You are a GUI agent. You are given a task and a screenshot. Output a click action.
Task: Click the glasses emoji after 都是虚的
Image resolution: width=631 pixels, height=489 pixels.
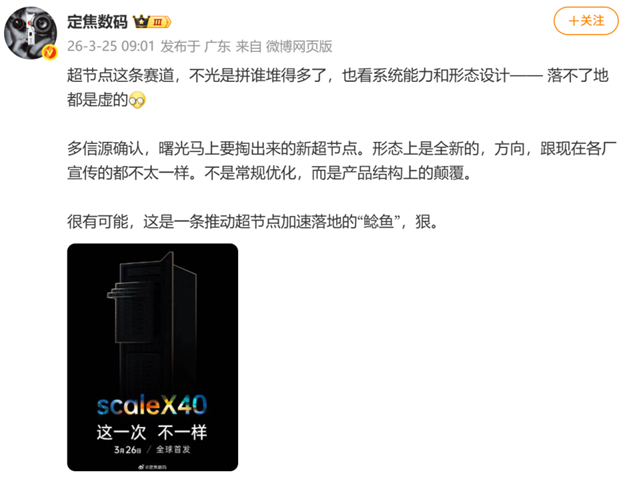tap(137, 100)
